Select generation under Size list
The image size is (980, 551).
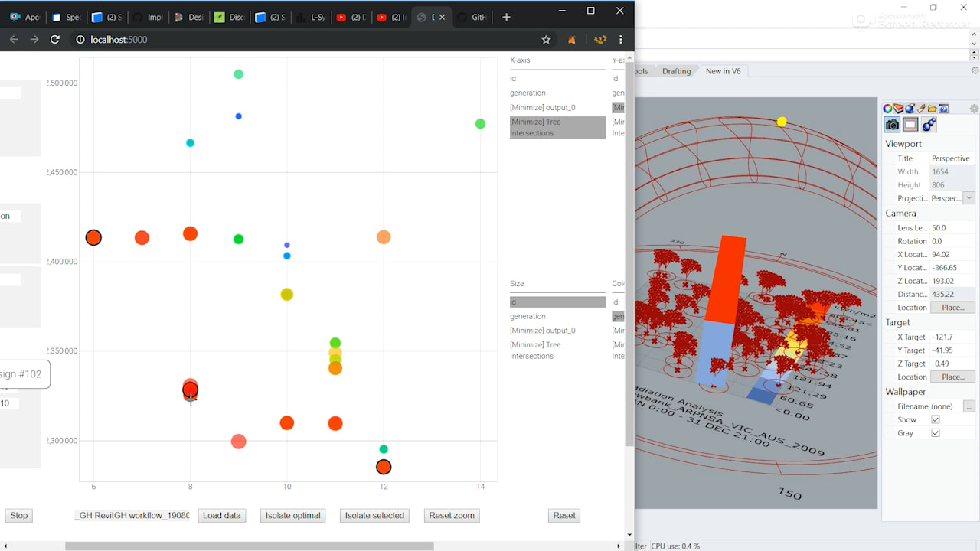(557, 316)
